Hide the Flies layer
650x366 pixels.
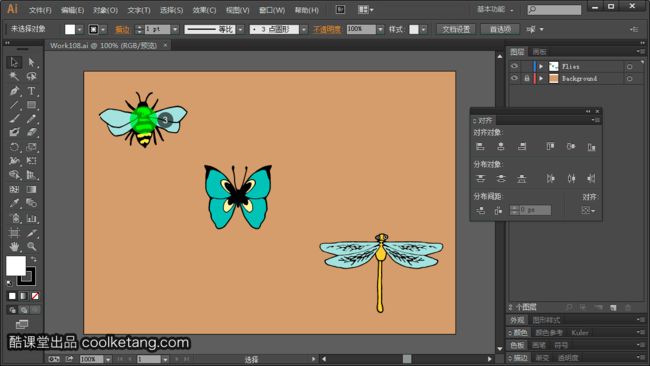point(514,66)
